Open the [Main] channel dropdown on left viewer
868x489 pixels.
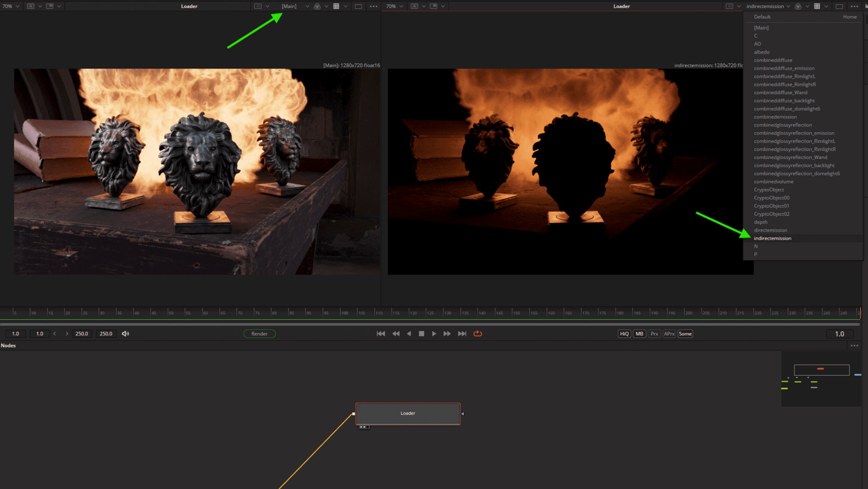click(x=289, y=6)
